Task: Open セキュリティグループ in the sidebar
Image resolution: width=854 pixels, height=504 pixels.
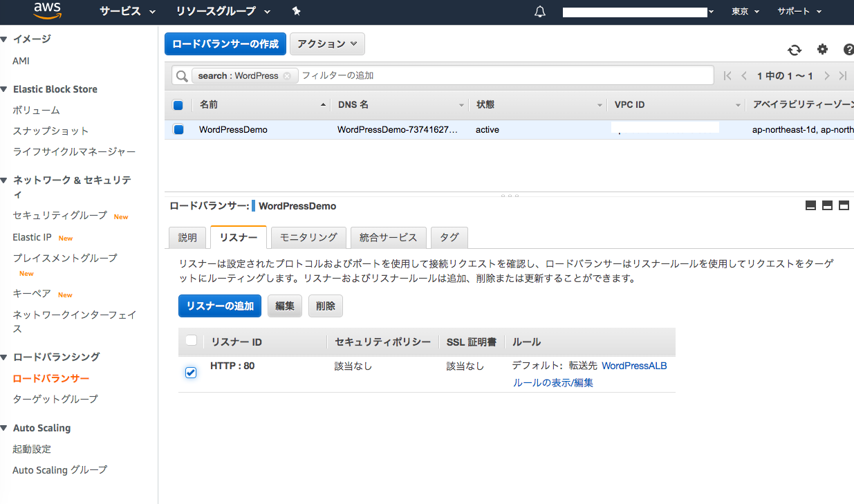Action: click(60, 215)
